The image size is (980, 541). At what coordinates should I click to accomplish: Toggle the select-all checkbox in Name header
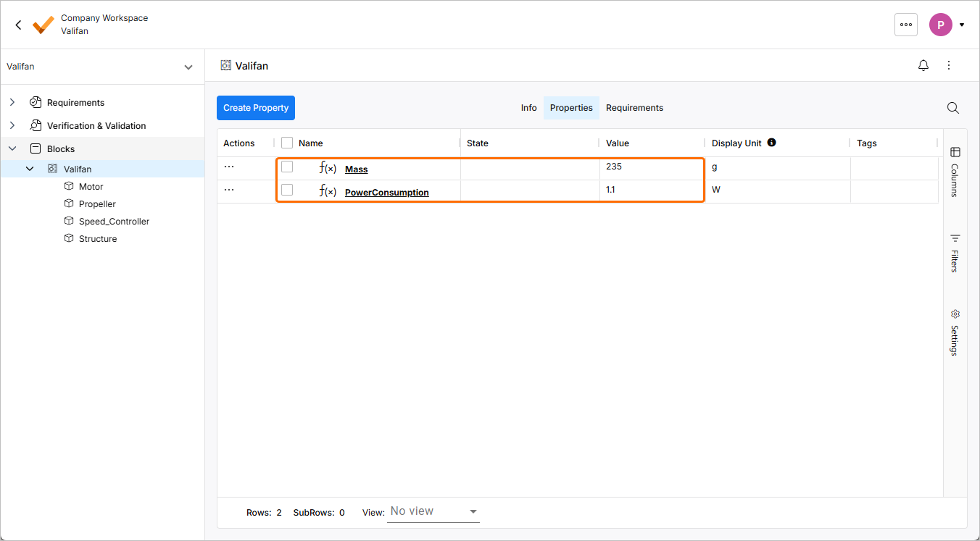pyautogui.click(x=287, y=143)
